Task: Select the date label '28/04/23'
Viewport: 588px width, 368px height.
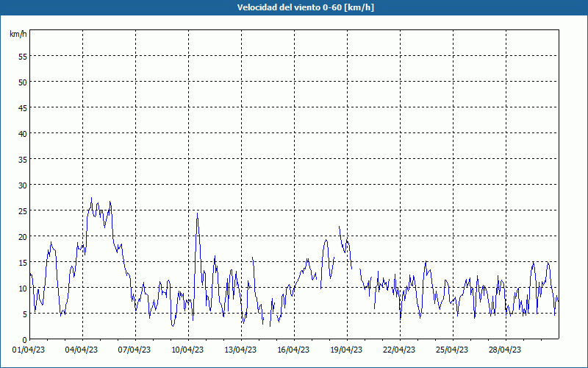Action: point(505,350)
